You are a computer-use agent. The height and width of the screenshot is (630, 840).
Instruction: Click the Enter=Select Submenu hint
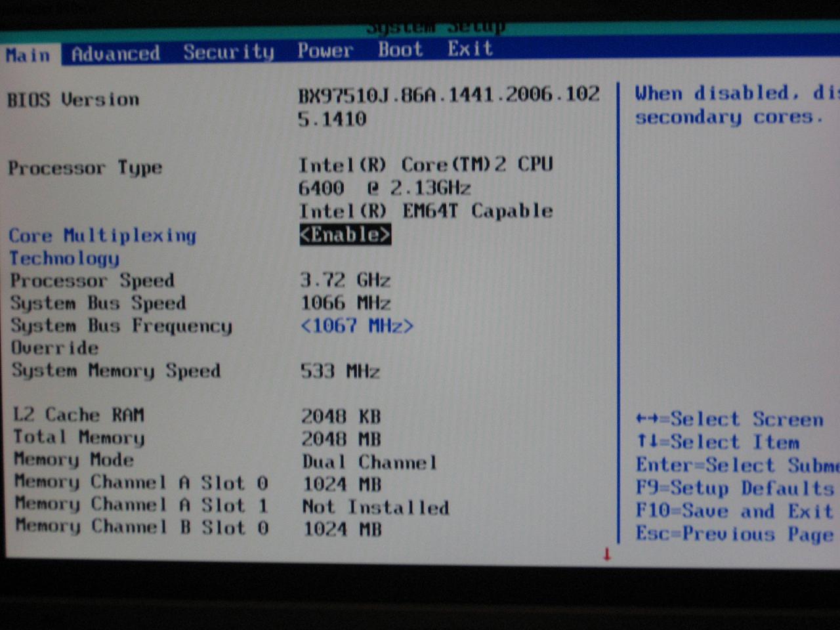738,465
